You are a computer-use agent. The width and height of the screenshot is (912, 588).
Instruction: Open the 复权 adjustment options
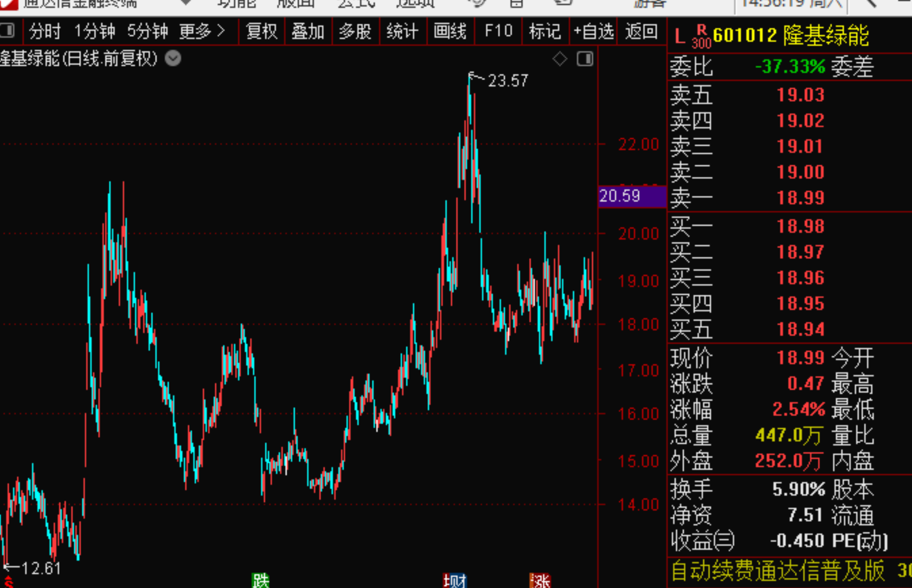tap(261, 31)
